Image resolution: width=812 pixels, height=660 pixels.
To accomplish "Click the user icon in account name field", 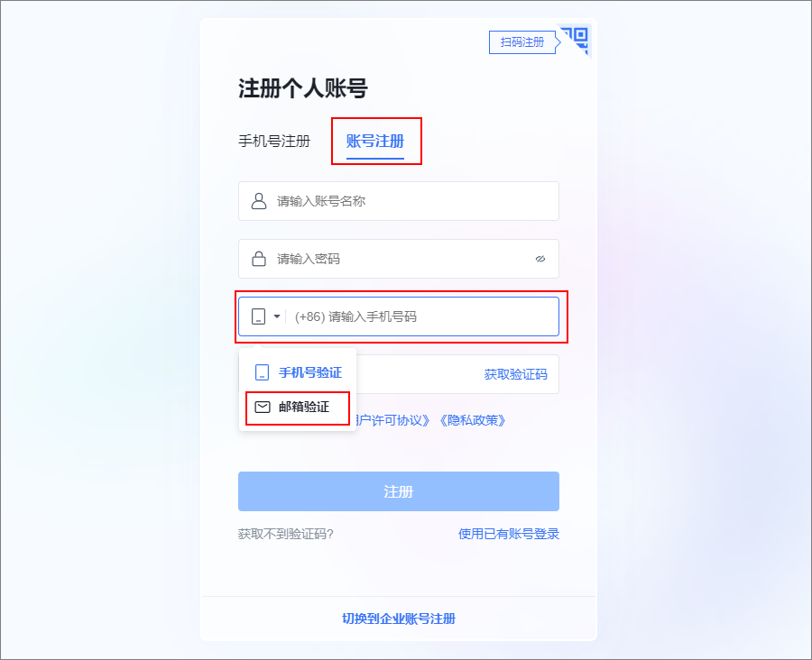I will point(258,201).
